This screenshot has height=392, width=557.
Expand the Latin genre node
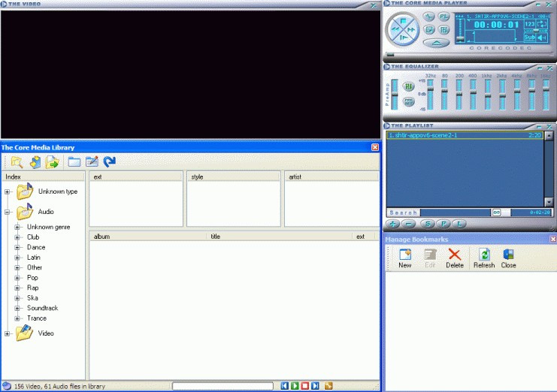coord(17,258)
